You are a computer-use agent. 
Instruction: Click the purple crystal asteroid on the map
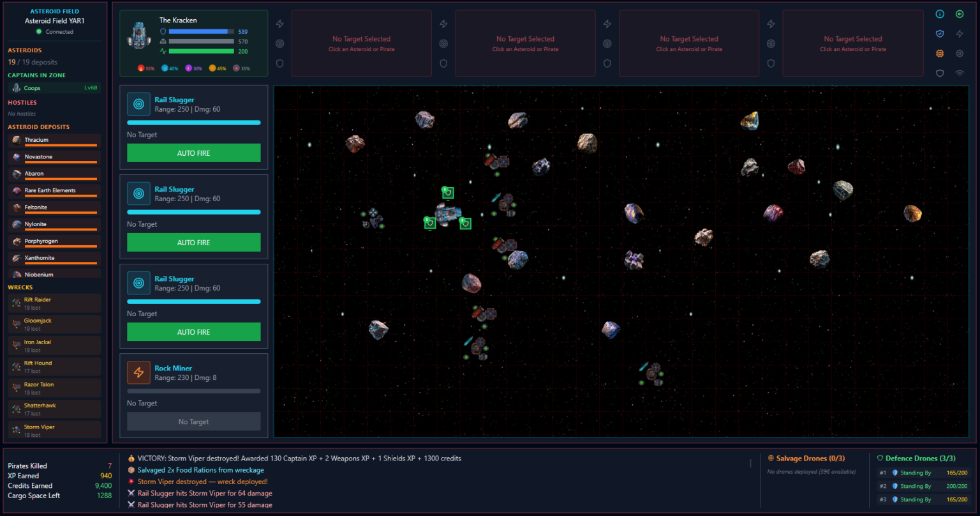pyautogui.click(x=634, y=259)
